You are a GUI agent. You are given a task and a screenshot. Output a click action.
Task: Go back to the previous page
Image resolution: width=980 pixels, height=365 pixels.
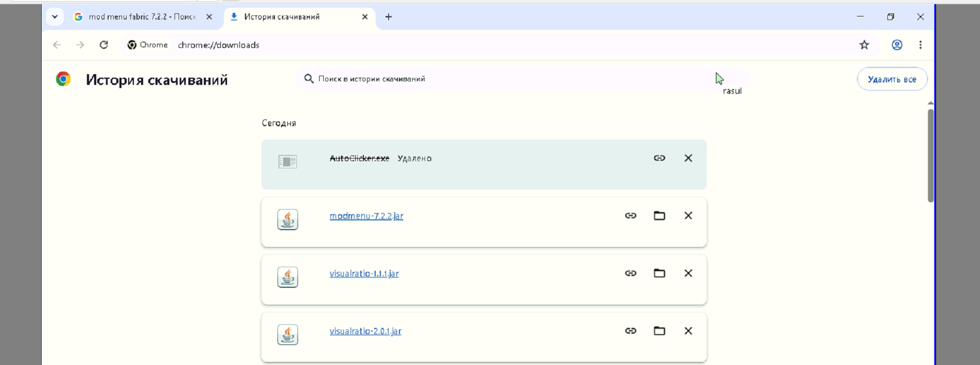[57, 45]
